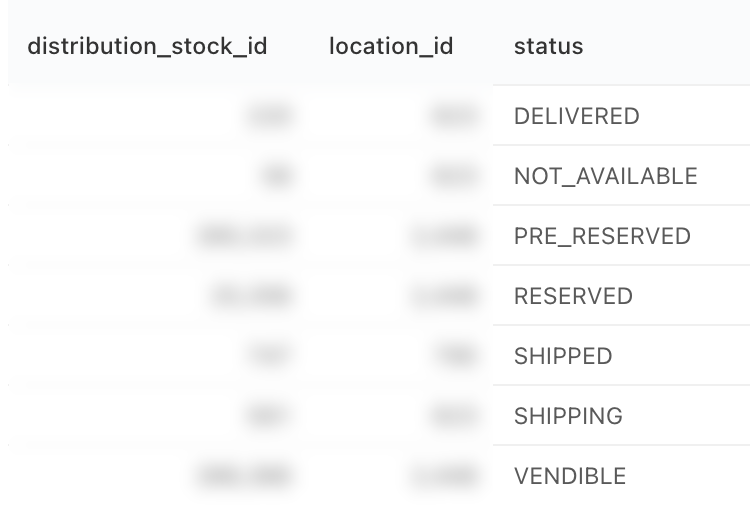
Task: Click the location_id column header
Action: click(391, 46)
